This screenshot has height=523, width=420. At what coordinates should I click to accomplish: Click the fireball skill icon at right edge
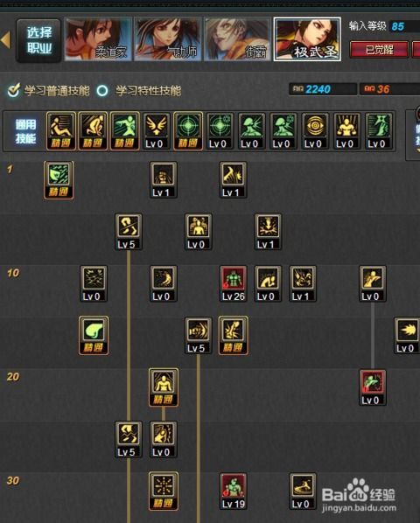pos(408,336)
